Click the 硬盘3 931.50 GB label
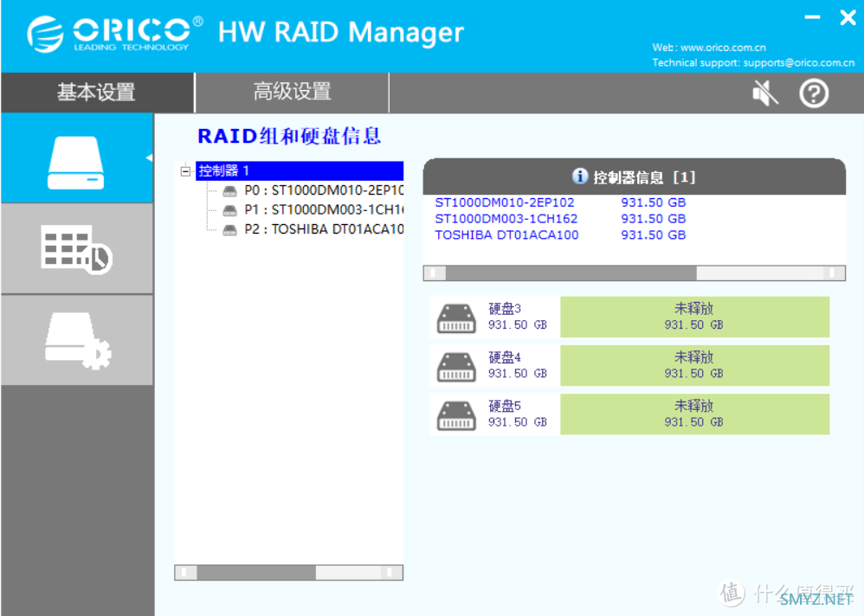Viewport: 864px width, 616px height. pos(517,317)
